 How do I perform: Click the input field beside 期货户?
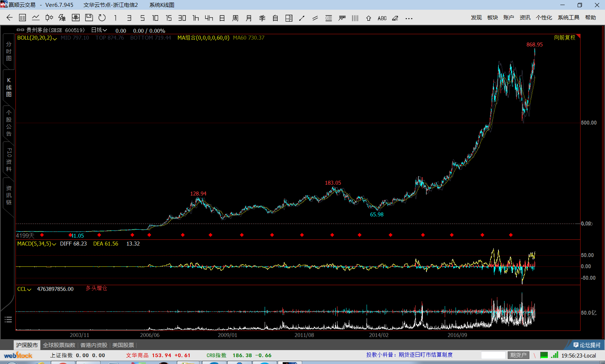tap(493, 355)
